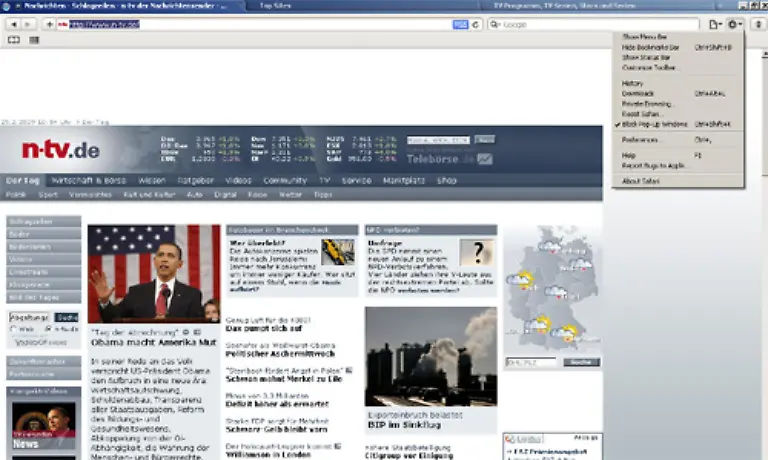Screen dimensions: 768x460
Task: Open Help from gear menu
Action: [x=678, y=155]
